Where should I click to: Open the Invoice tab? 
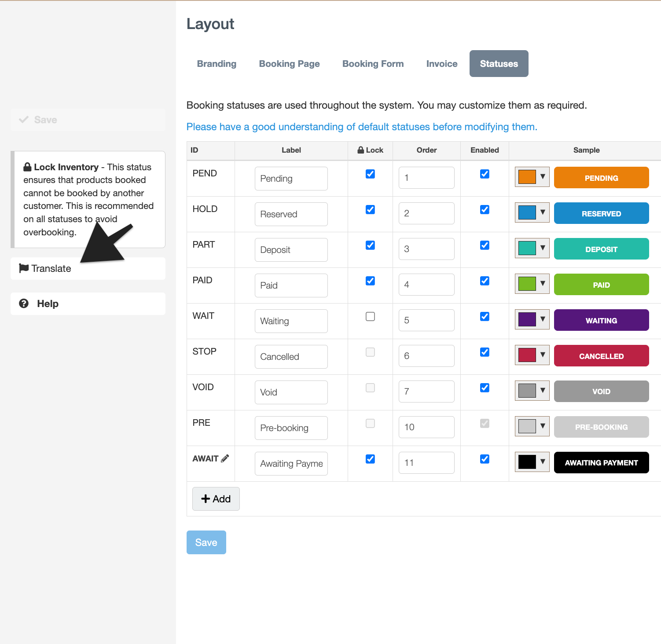click(x=442, y=64)
